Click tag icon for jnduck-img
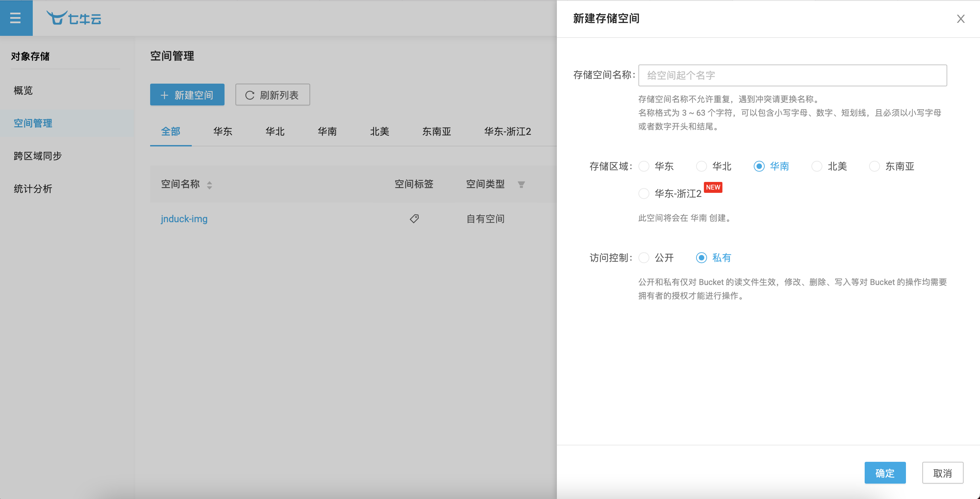The image size is (980, 499). tap(414, 218)
